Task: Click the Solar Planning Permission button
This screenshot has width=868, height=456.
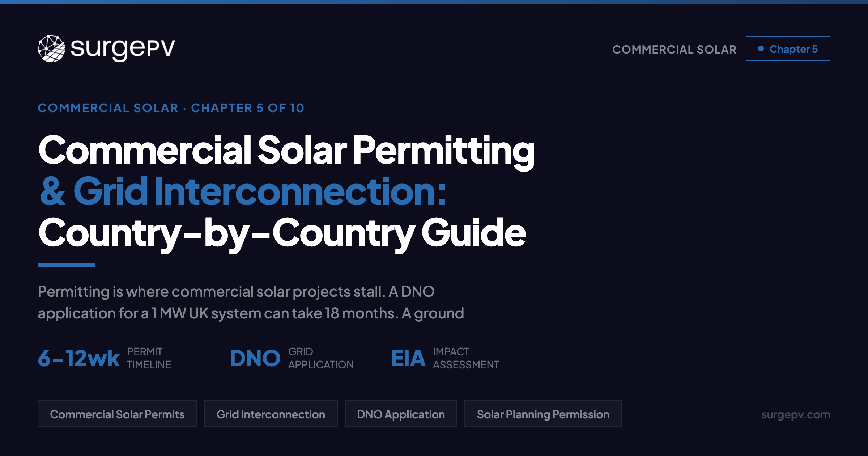Action: [x=543, y=414]
